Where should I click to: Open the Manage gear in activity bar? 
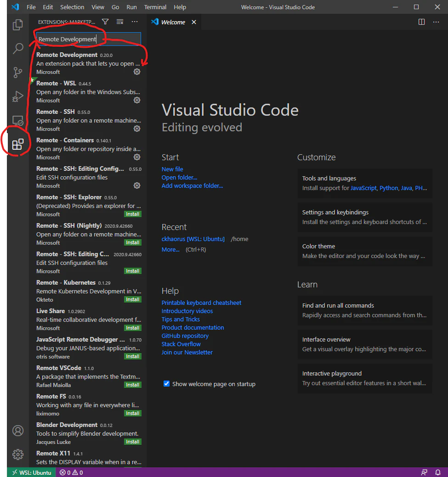[x=17, y=455]
